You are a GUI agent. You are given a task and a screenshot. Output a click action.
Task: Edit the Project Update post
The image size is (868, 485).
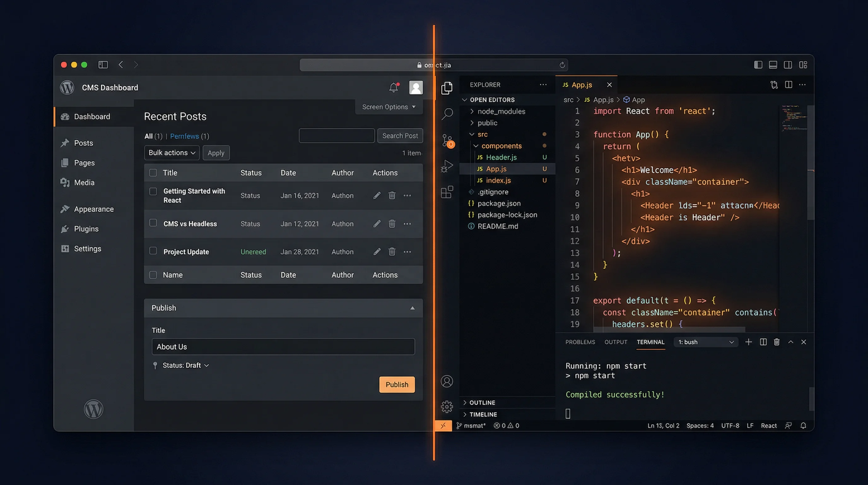377,252
